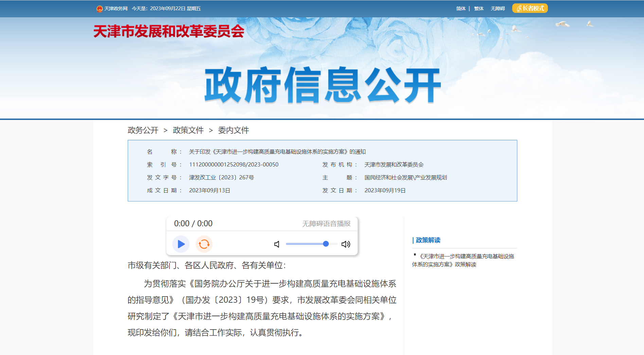This screenshot has height=355, width=644.
Task: Enable 长者模式 elder mode
Action: 530,8
